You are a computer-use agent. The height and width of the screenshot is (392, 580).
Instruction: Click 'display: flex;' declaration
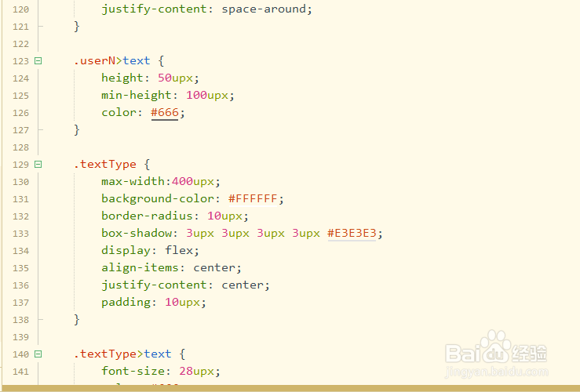(x=150, y=251)
